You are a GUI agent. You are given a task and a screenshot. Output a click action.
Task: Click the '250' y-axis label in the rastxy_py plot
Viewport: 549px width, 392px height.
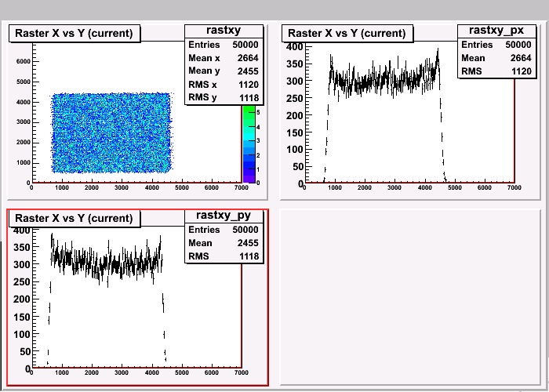point(21,281)
